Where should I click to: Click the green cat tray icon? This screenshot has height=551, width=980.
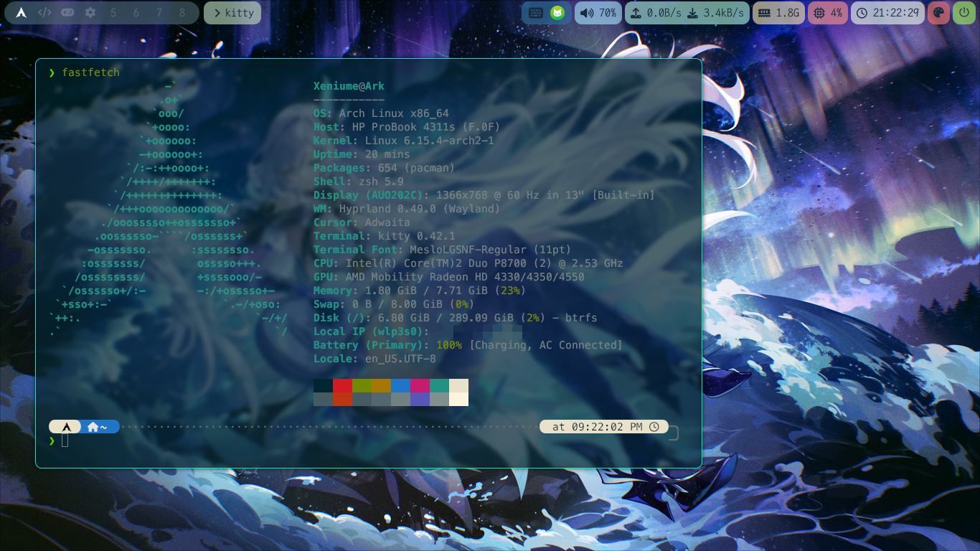click(557, 13)
